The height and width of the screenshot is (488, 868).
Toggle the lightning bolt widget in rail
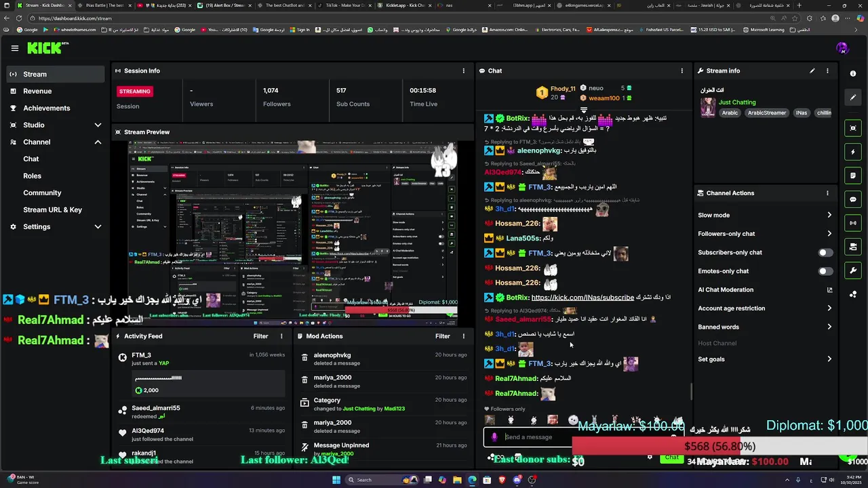coord(853,152)
